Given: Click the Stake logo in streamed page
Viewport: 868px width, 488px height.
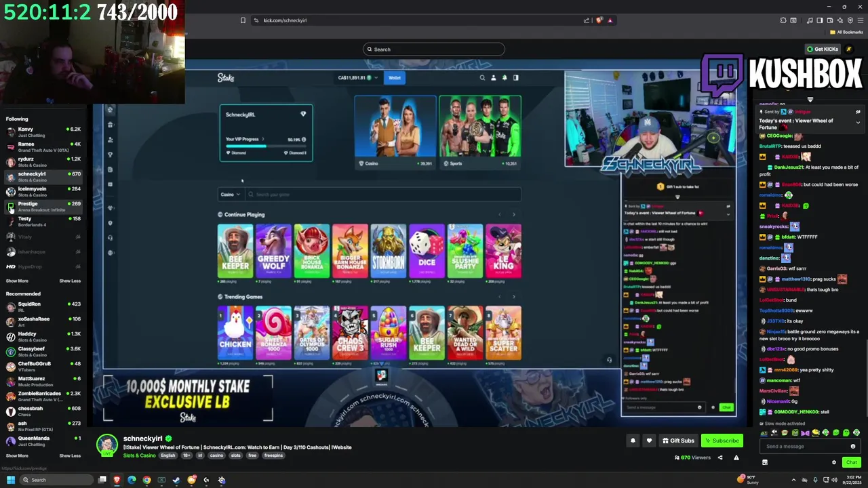Looking at the screenshot, I should [x=226, y=78].
